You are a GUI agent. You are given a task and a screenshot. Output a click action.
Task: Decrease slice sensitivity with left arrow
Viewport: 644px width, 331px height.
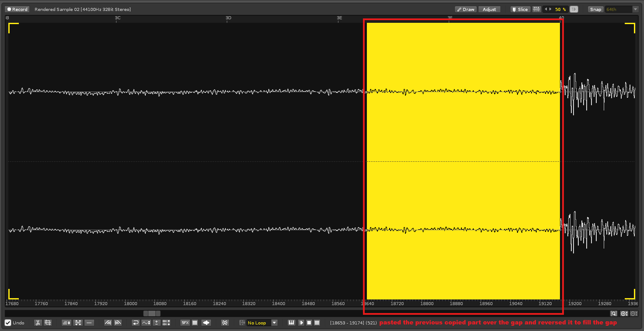coord(545,9)
